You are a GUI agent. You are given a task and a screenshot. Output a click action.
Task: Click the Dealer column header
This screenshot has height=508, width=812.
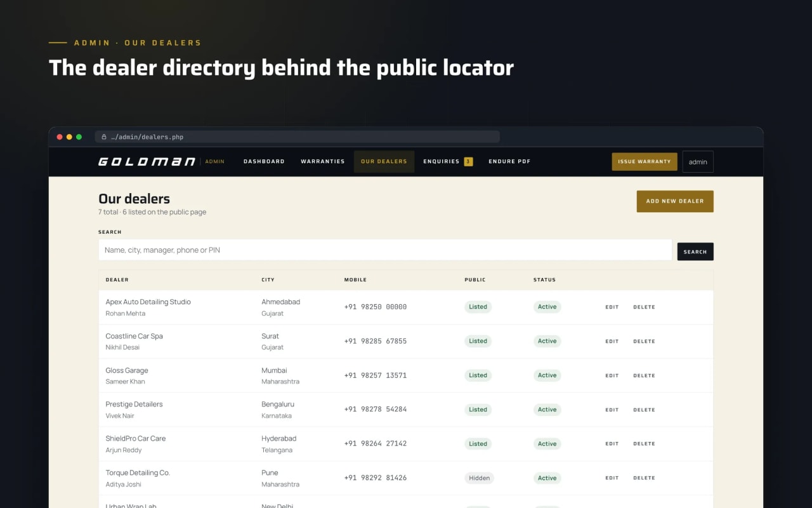click(117, 280)
